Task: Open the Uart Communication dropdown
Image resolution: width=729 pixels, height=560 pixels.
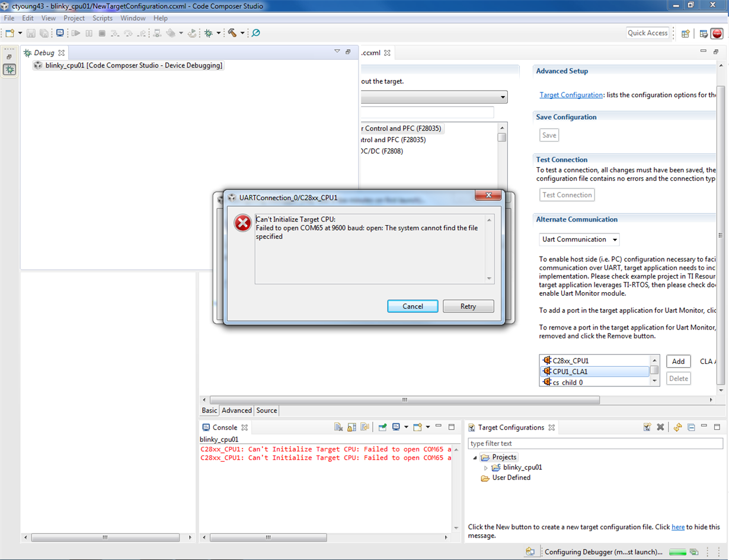Action: [x=579, y=239]
